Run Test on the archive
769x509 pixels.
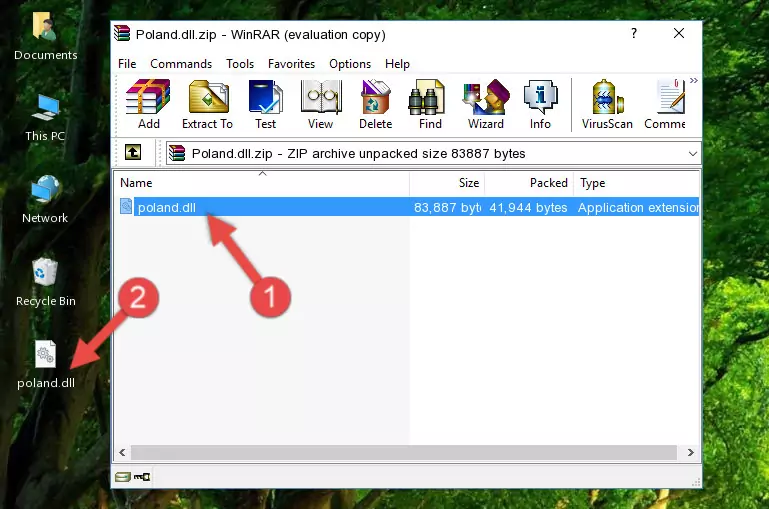point(265,104)
